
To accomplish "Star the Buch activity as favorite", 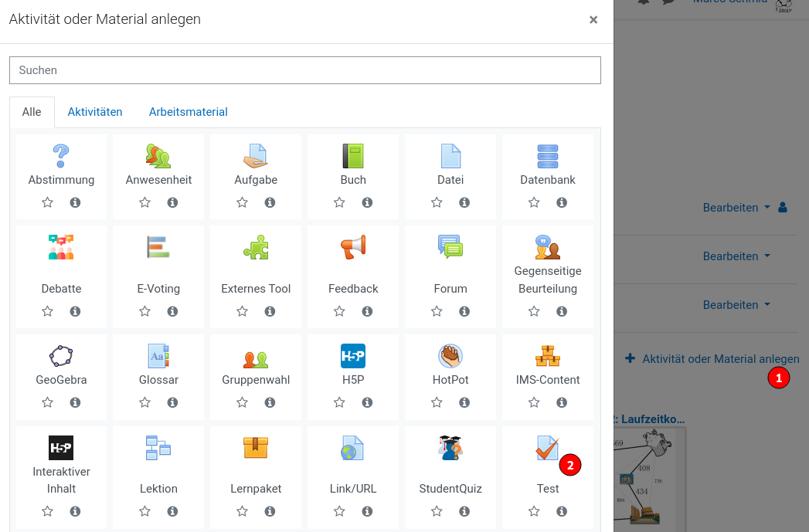I will pyautogui.click(x=339, y=202).
